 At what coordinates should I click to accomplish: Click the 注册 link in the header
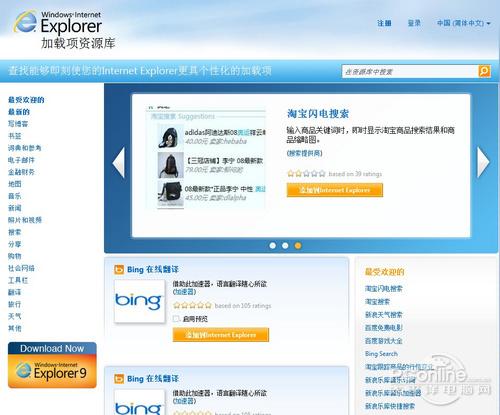click(384, 23)
